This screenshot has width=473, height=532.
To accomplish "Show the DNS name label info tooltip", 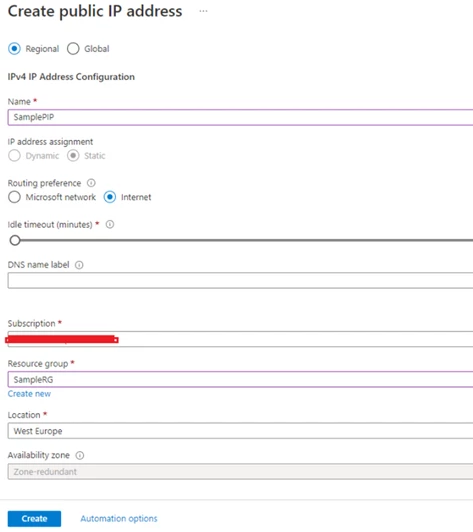I will [x=79, y=265].
